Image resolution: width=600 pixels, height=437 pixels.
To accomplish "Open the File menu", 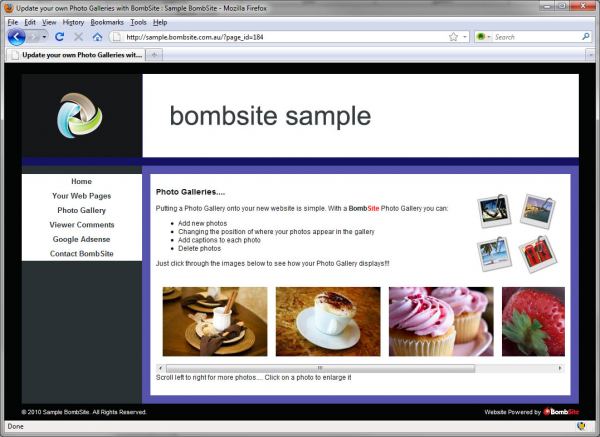I will 13,22.
